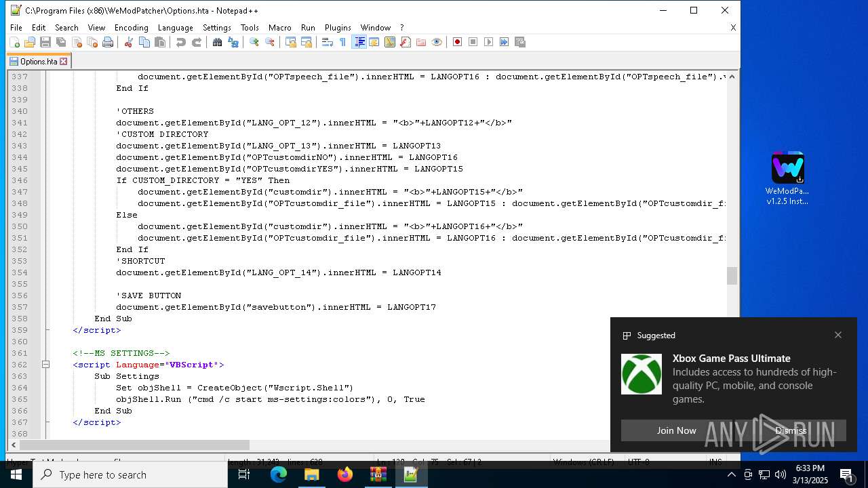Collapse the script block fold at line 362
The image size is (868, 488).
coord(45,365)
